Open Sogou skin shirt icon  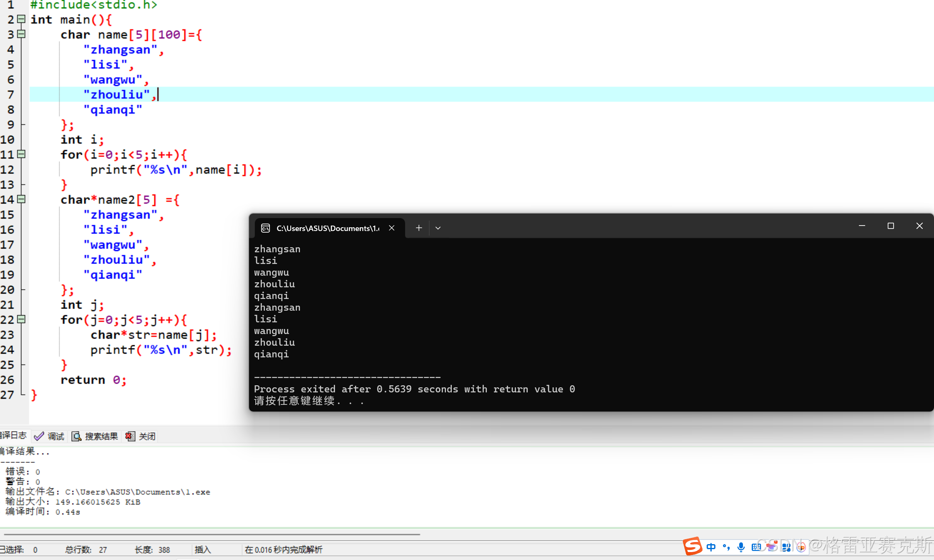[771, 547]
